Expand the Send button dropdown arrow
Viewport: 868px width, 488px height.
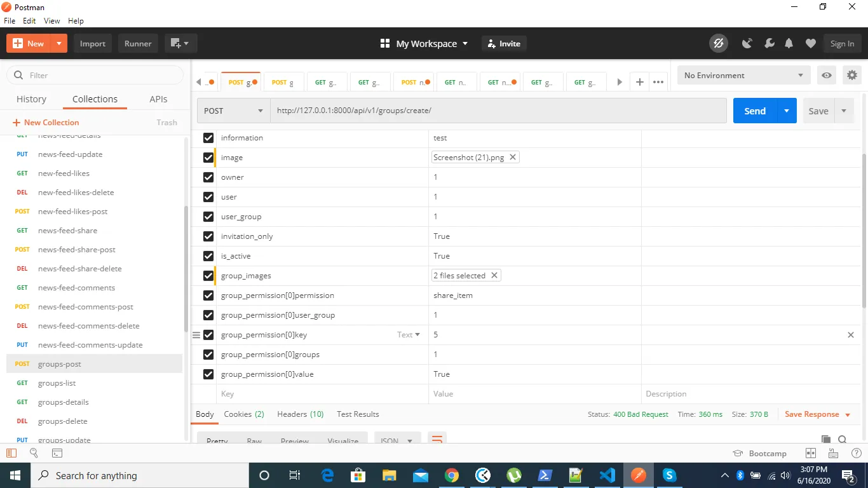click(x=787, y=111)
